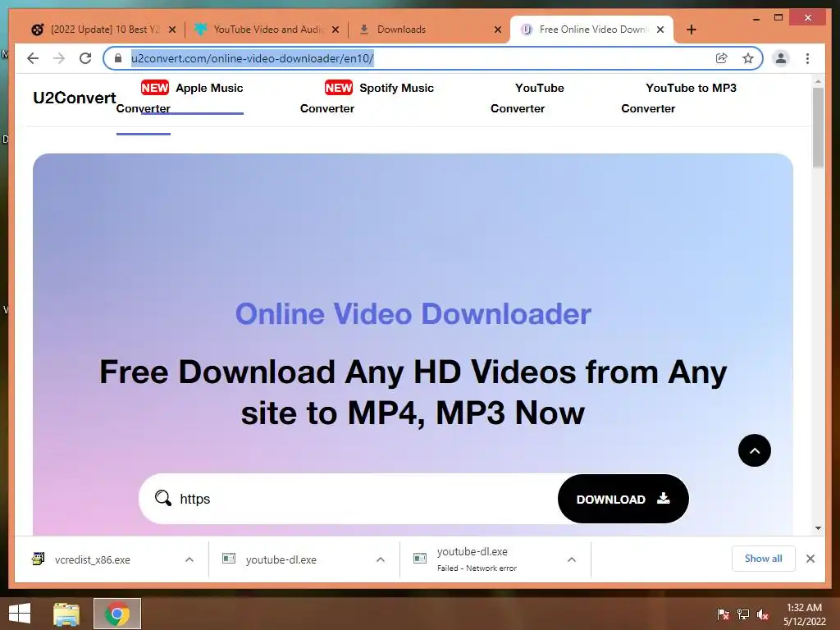The height and width of the screenshot is (630, 840).
Task: Click the scroll-to-top round arrow button
Action: click(x=755, y=450)
